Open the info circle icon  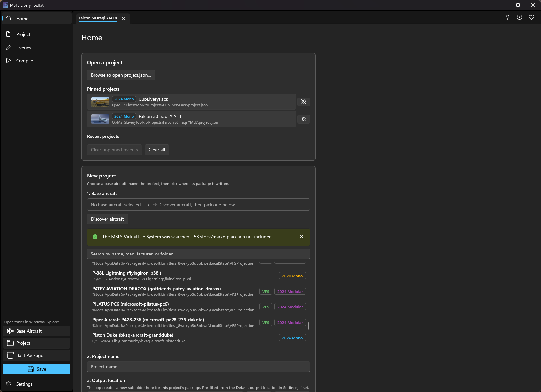click(x=519, y=17)
